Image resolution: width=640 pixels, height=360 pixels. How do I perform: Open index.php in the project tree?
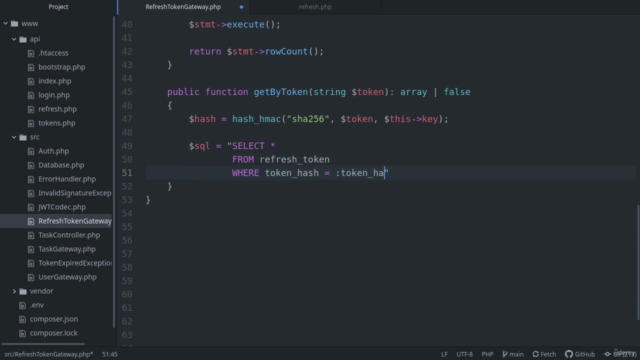[x=55, y=81]
